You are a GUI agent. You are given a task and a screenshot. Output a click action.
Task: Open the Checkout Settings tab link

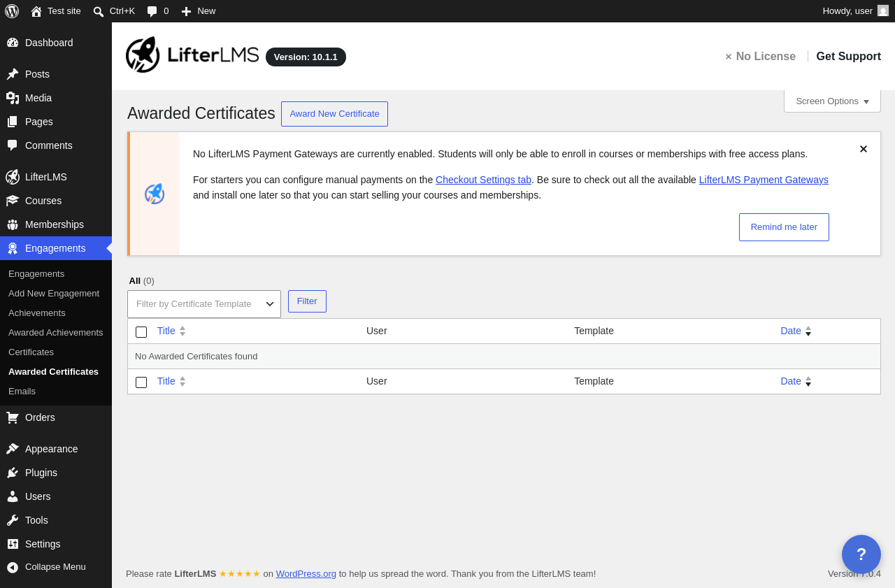pyautogui.click(x=483, y=180)
